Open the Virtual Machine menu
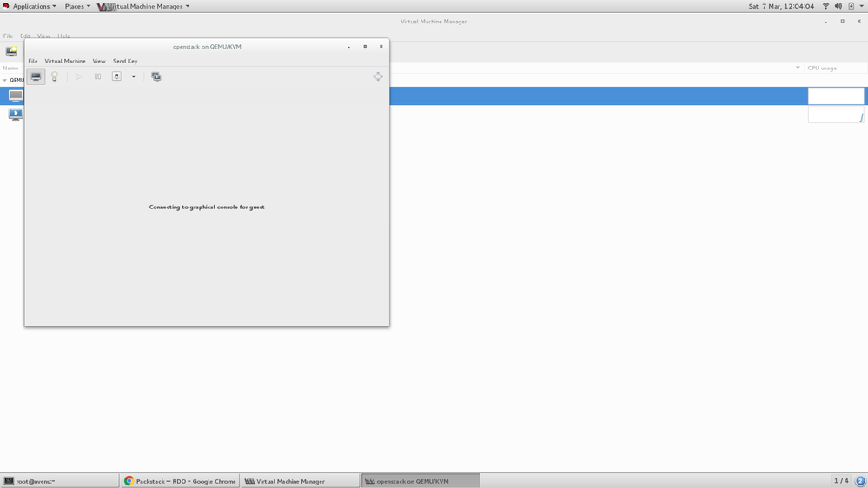This screenshot has height=488, width=868. (x=65, y=61)
